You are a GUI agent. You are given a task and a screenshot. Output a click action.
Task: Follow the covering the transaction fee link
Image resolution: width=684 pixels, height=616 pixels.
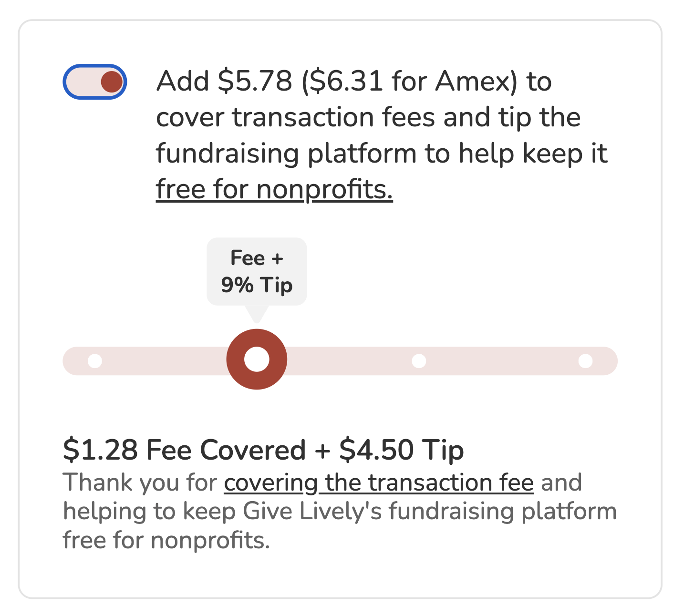click(x=379, y=482)
